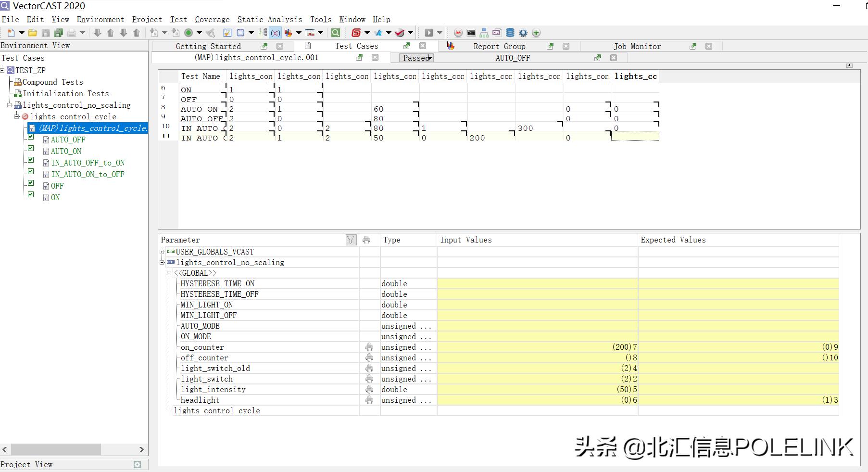Click the new file toolbar icon

[x=11, y=33]
